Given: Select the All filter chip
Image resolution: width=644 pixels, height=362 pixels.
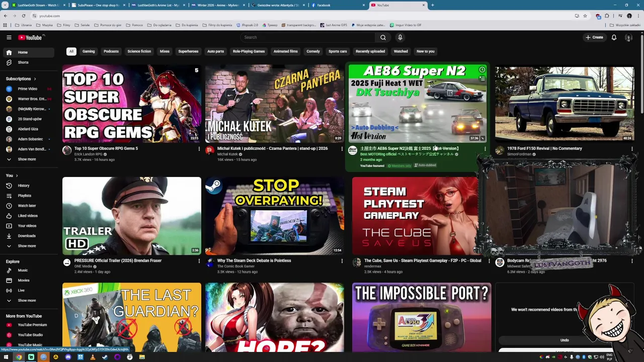Looking at the screenshot, I should 71,51.
